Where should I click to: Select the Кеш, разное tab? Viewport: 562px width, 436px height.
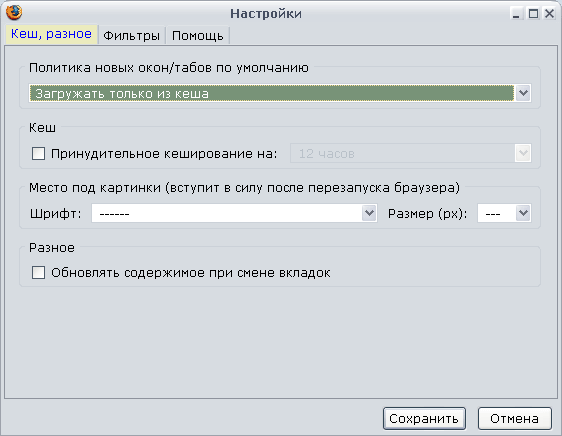tap(51, 34)
